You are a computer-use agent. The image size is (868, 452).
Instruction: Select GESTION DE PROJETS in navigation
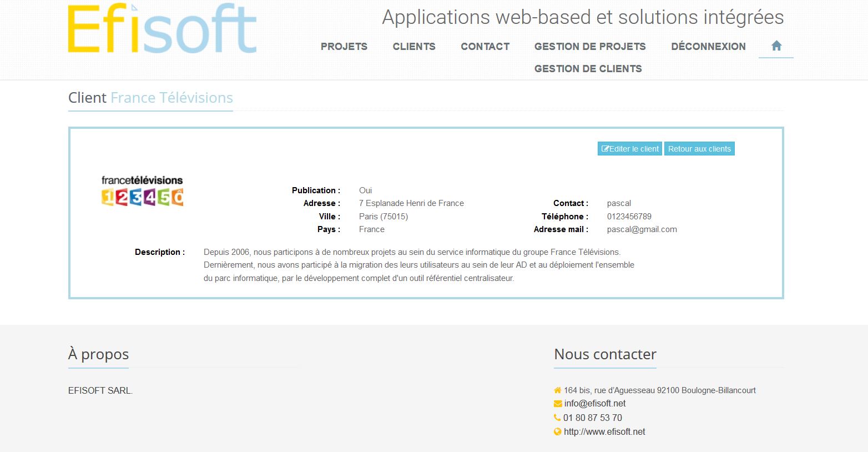click(590, 47)
